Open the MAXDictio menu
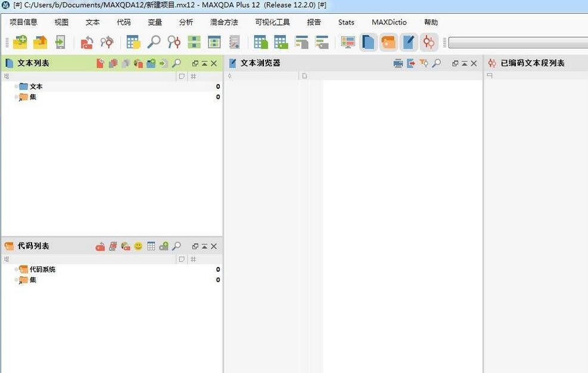588x373 pixels. pos(389,22)
